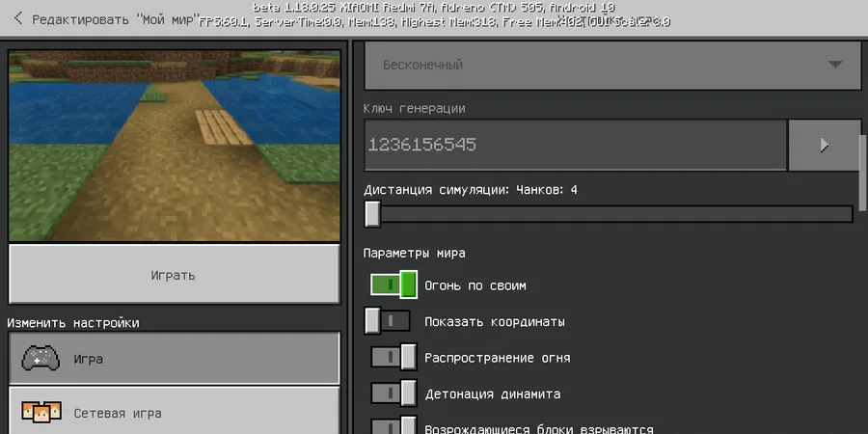The height and width of the screenshot is (434, 868).
Task: Enable the Показать координаты toggle
Action: click(388, 321)
